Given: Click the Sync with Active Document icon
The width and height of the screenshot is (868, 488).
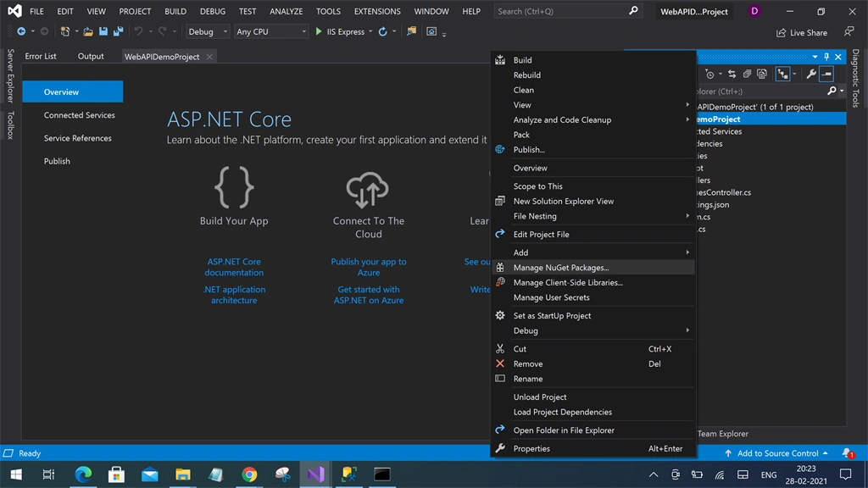Looking at the screenshot, I should [732, 74].
